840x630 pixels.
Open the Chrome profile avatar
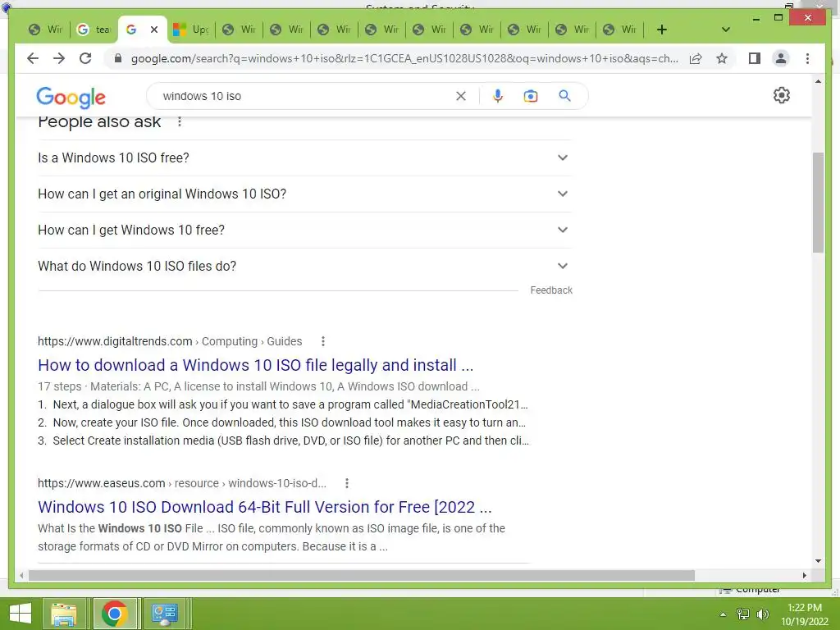pyautogui.click(x=781, y=58)
